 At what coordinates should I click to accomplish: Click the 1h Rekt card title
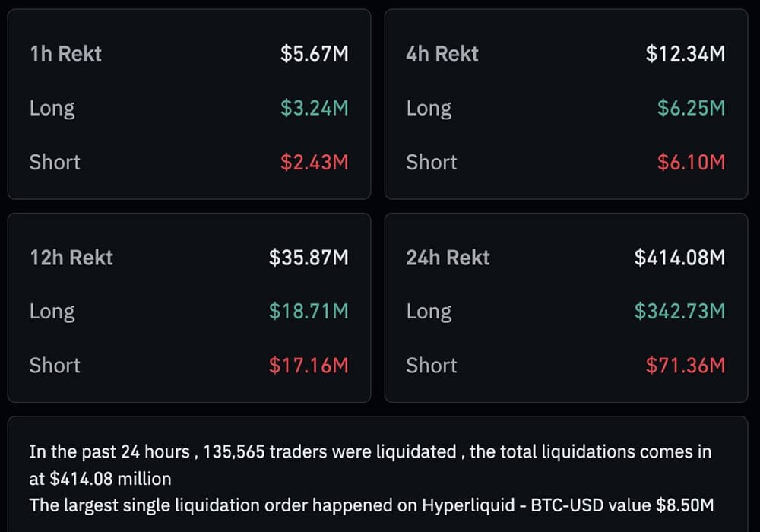pos(65,54)
